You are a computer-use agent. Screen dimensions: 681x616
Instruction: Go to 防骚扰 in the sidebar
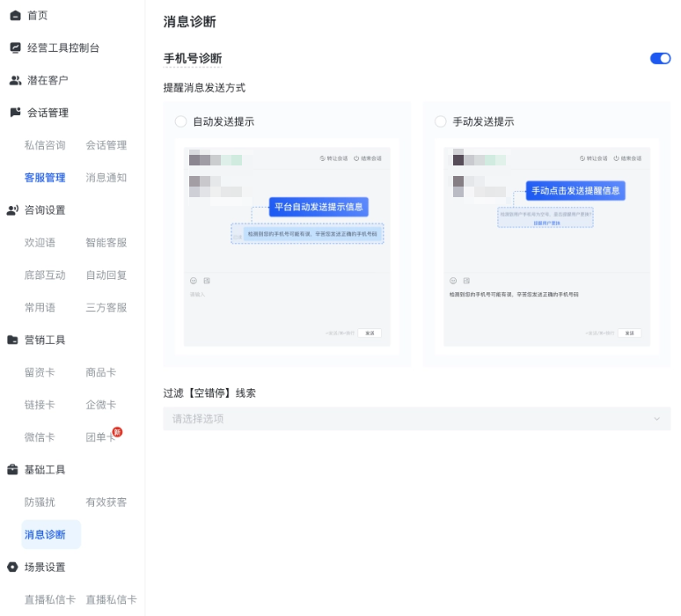pyautogui.click(x=40, y=502)
